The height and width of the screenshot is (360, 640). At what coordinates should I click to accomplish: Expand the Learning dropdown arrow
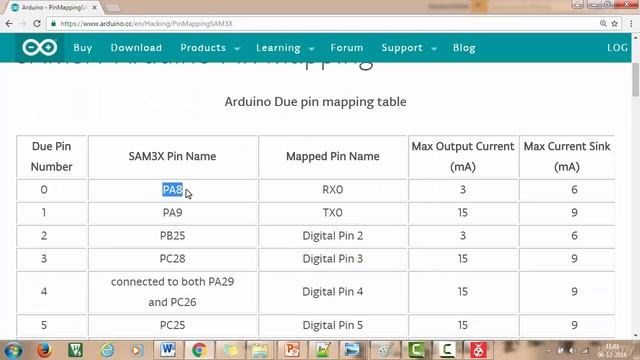click(x=311, y=49)
